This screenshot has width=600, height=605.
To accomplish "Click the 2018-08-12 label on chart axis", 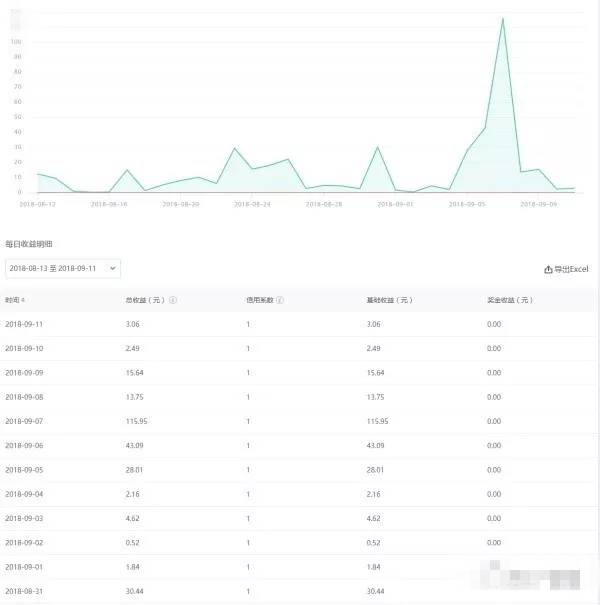I will click(x=37, y=204).
